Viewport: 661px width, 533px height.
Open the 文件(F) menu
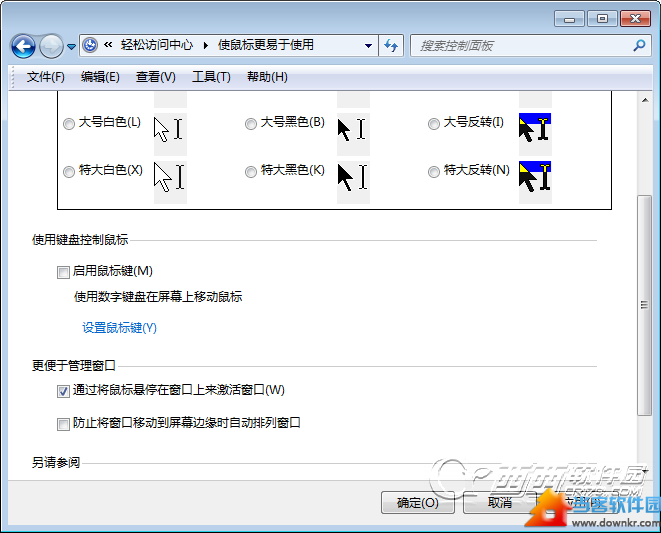point(46,77)
